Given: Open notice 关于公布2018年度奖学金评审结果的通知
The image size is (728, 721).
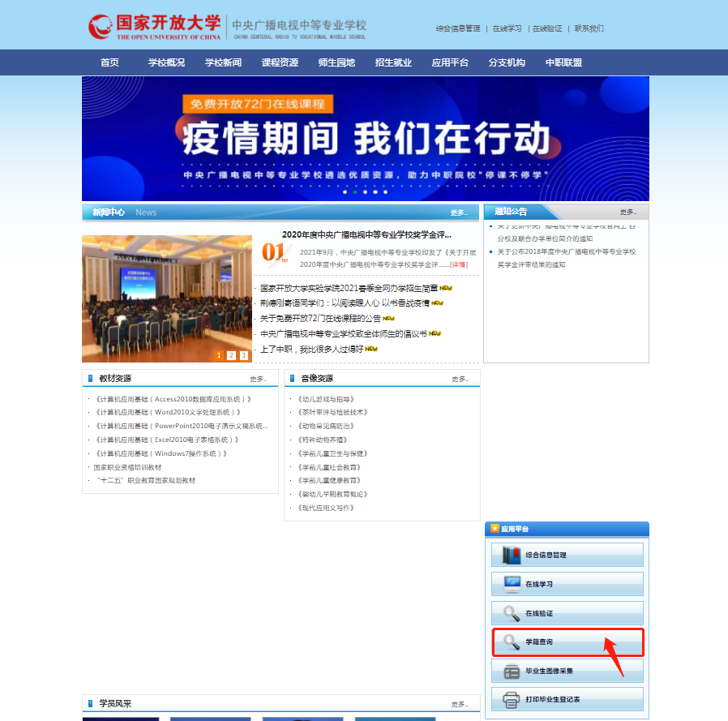Looking at the screenshot, I should pyautogui.click(x=567, y=258).
